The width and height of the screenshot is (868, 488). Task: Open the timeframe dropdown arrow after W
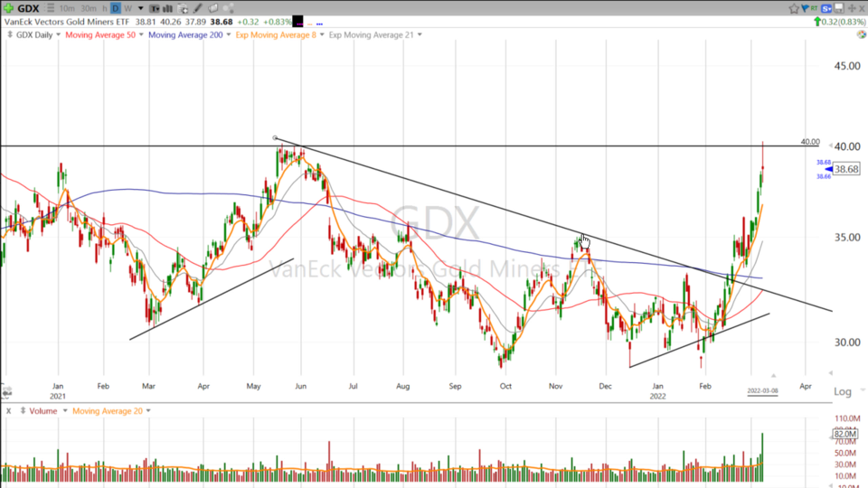(141, 8)
